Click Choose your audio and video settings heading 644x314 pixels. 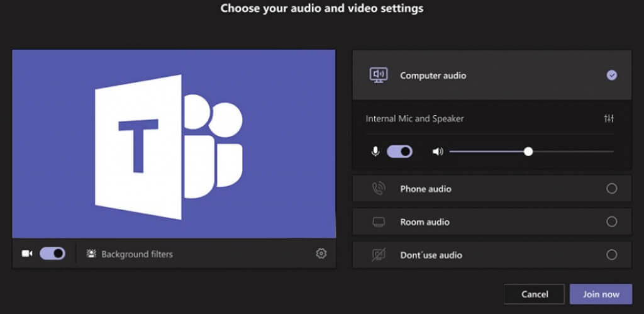(x=321, y=8)
